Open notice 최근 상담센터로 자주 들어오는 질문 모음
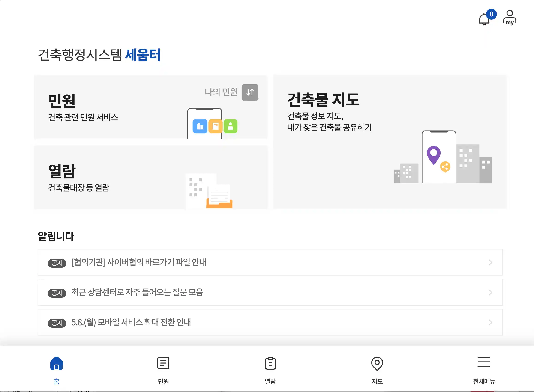 pyautogui.click(x=137, y=293)
